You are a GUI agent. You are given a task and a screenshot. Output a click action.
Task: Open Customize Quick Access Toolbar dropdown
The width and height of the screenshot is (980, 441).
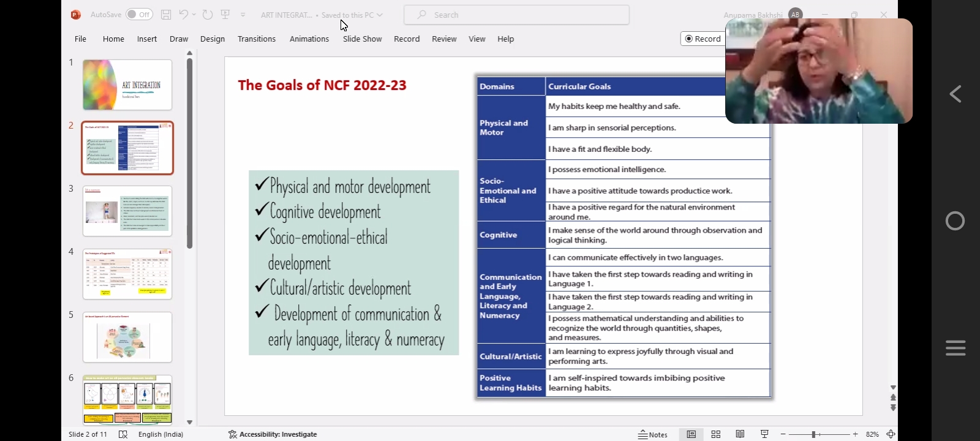[x=243, y=15]
